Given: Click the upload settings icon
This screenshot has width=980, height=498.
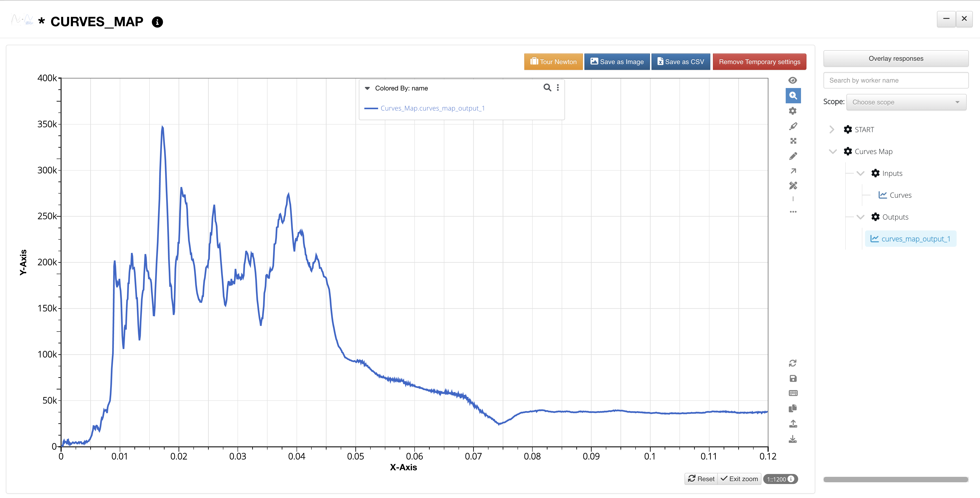Looking at the screenshot, I should click(x=793, y=424).
